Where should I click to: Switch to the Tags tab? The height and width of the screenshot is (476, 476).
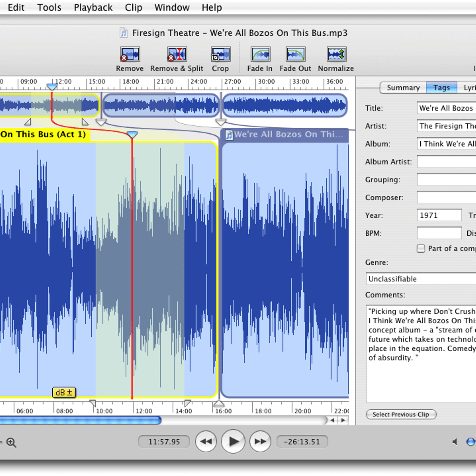pos(442,88)
